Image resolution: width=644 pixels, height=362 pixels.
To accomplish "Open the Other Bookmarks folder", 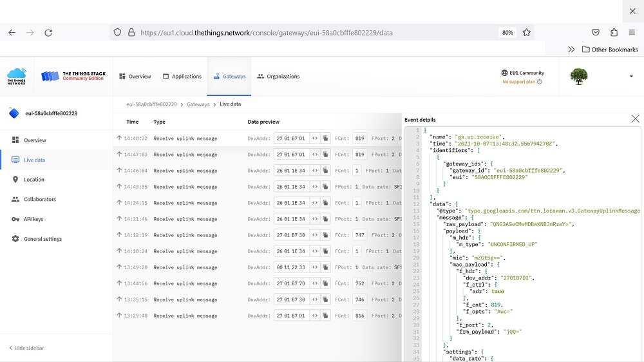I will (610, 50).
